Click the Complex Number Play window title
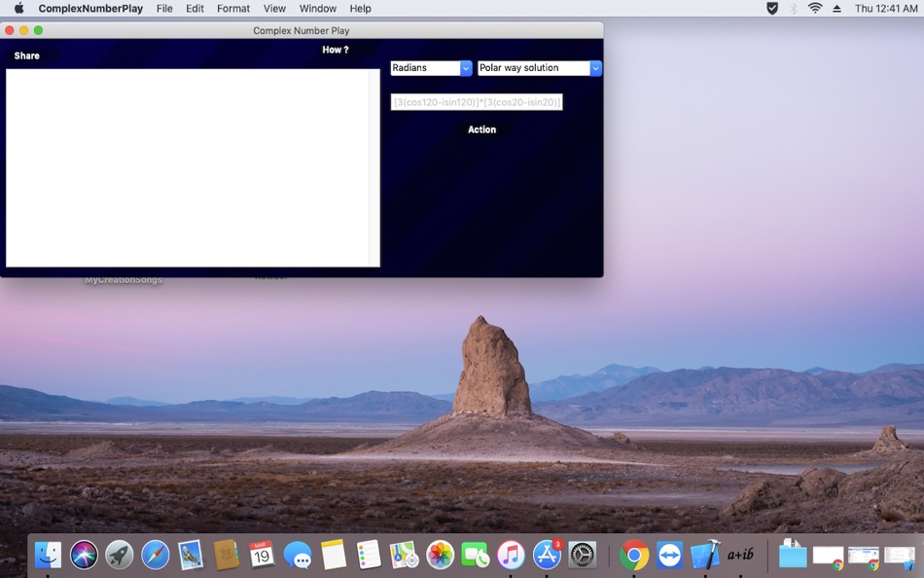924x578 pixels. pyautogui.click(x=302, y=31)
